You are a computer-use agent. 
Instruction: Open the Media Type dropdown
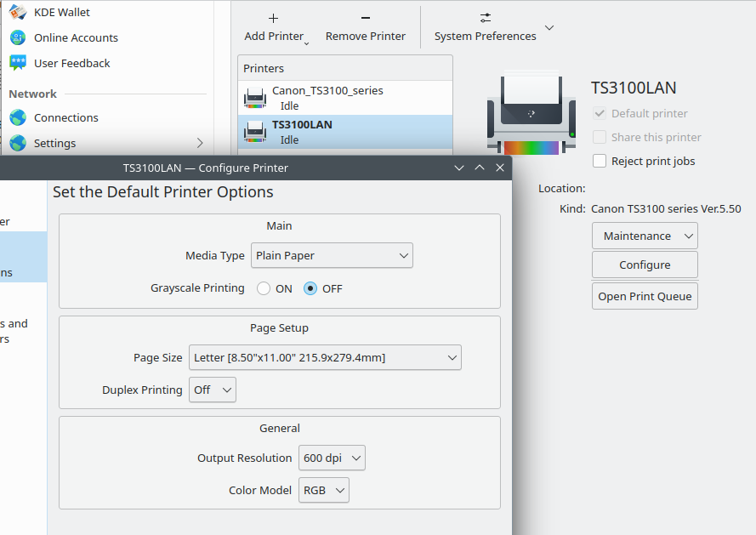332,255
